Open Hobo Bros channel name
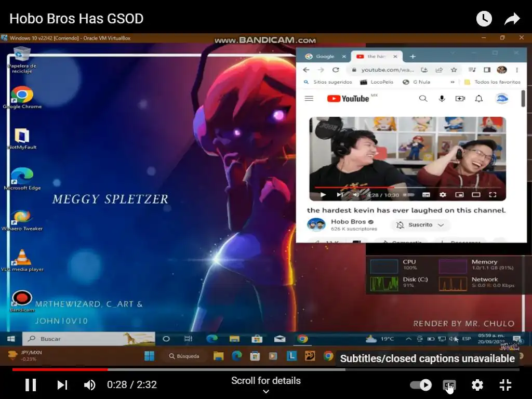The image size is (532, 399). 349,221
